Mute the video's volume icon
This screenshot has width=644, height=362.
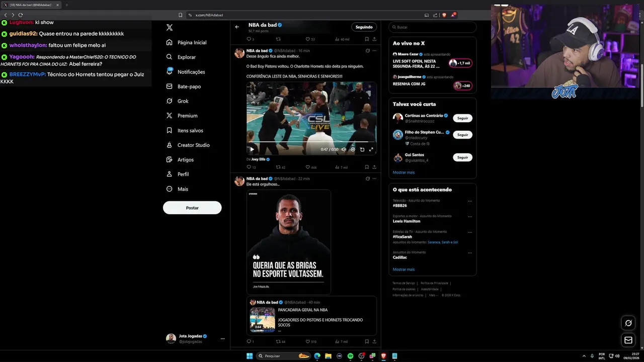click(x=344, y=149)
